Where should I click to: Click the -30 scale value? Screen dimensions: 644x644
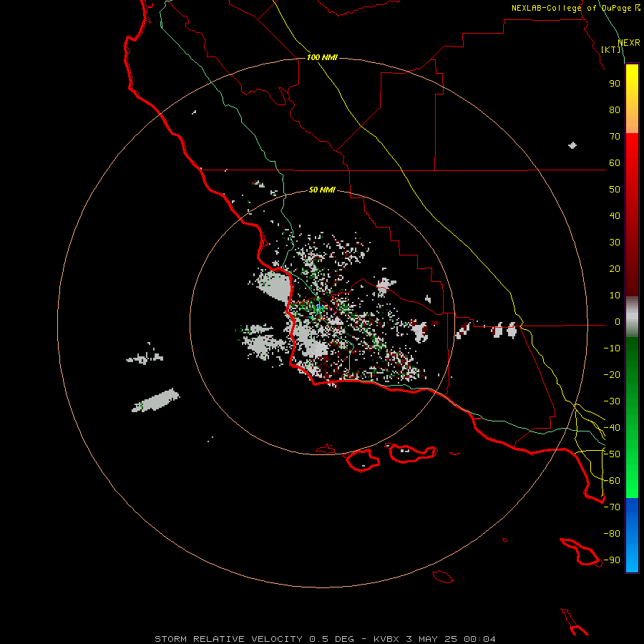click(x=612, y=401)
